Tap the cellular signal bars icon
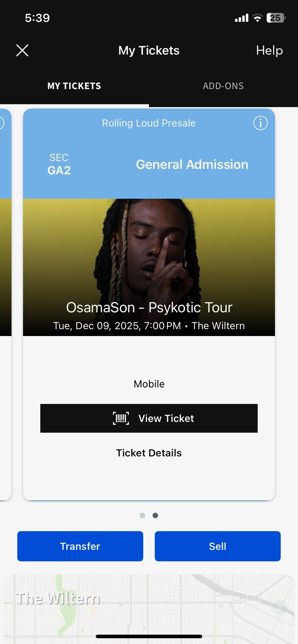The image size is (298, 644). click(x=241, y=18)
